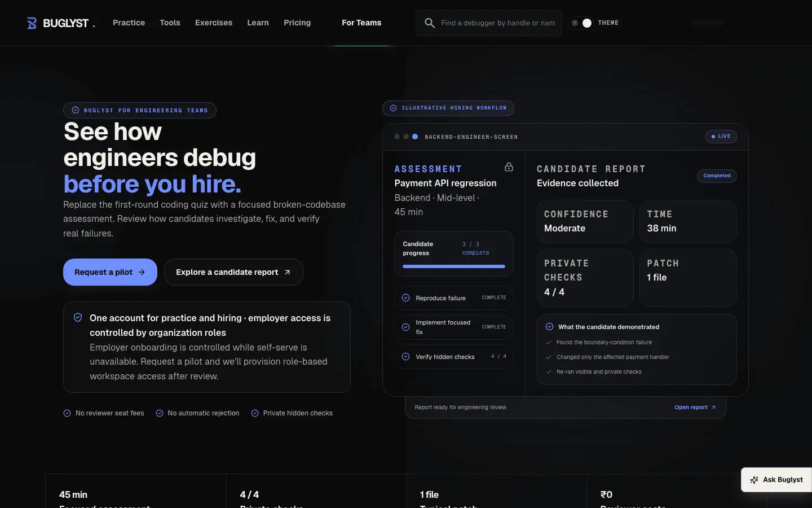Click the Completed status badge
Viewport: 812px width, 508px height.
tap(717, 176)
